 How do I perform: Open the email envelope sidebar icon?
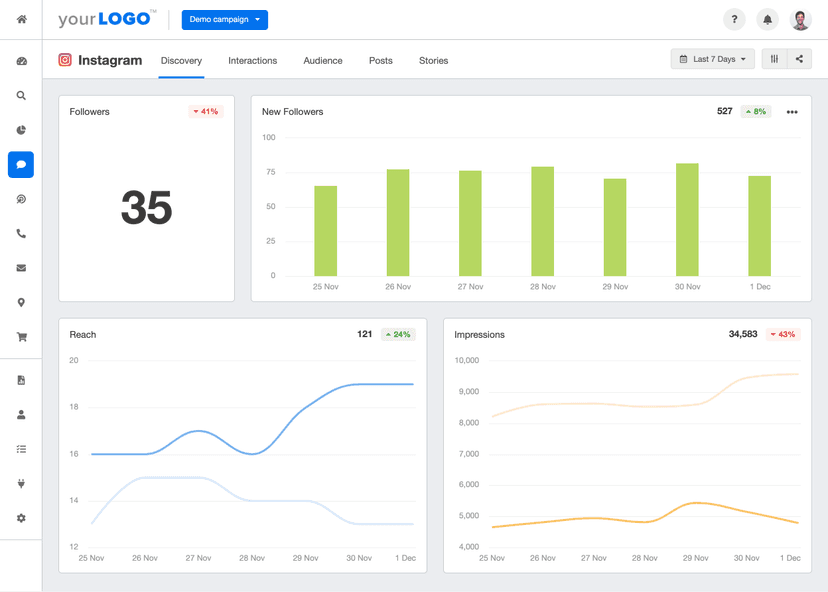(21, 268)
